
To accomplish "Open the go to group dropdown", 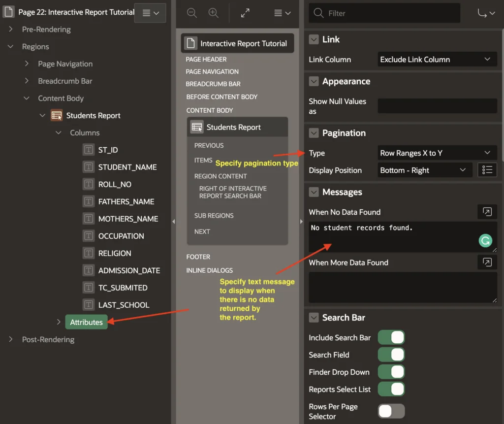I will (486, 13).
